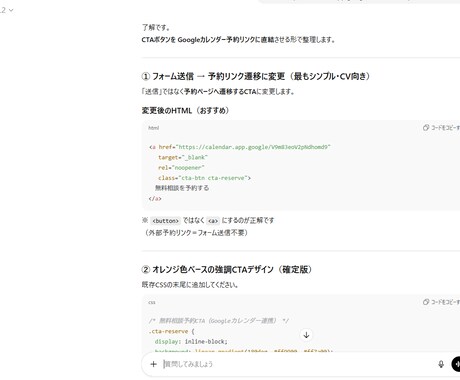The height and width of the screenshot is (380, 460).
Task: Click the rel="noopener" code line
Action: (181, 168)
